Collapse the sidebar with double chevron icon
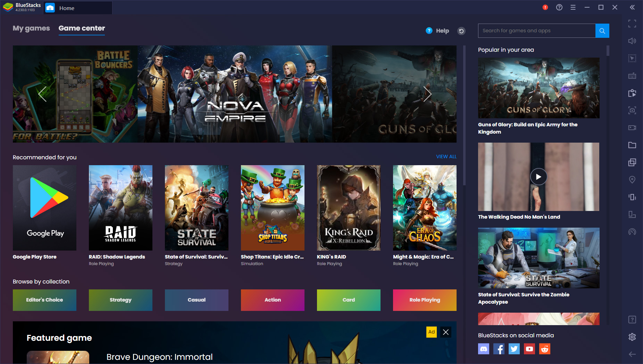The width and height of the screenshot is (643, 364). 632,7
